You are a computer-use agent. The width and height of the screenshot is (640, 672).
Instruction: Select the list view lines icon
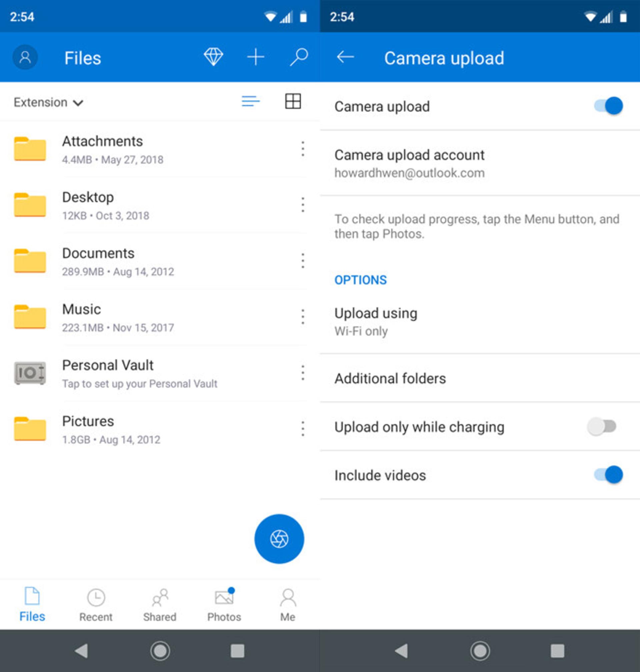[250, 101]
